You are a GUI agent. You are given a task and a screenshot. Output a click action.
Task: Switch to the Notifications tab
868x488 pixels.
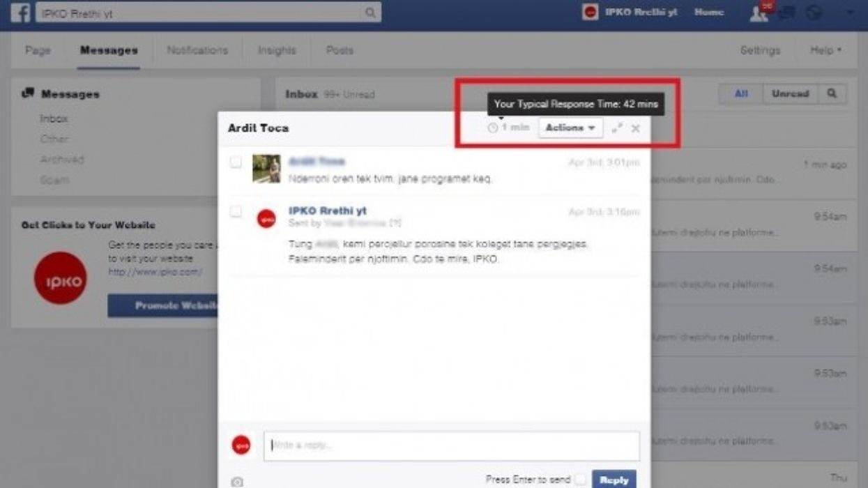197,50
